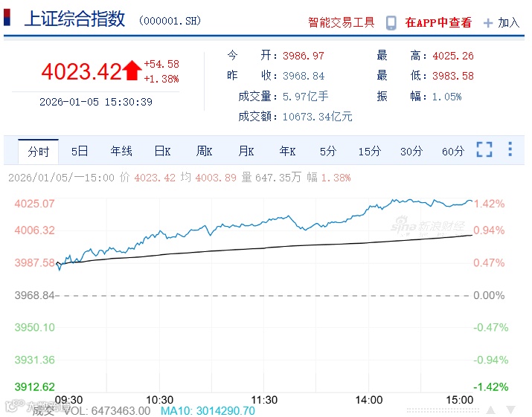The width and height of the screenshot is (532, 417).
Task: Open the 智能交易工具 link
Action: click(342, 23)
